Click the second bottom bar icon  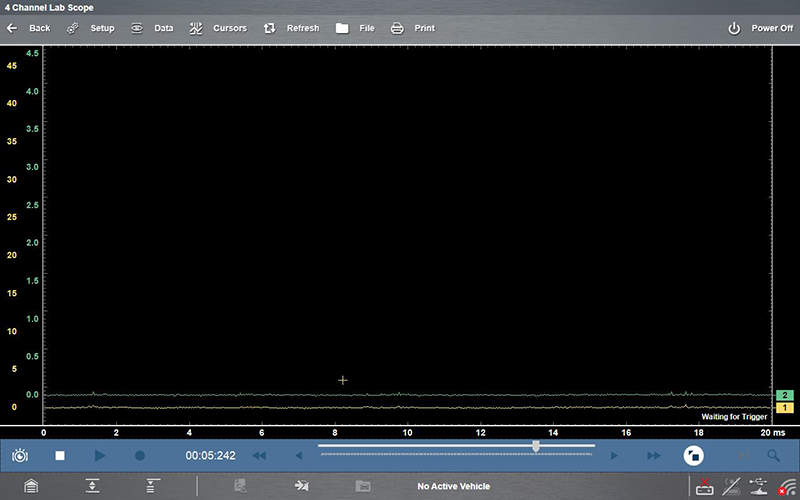(92, 486)
